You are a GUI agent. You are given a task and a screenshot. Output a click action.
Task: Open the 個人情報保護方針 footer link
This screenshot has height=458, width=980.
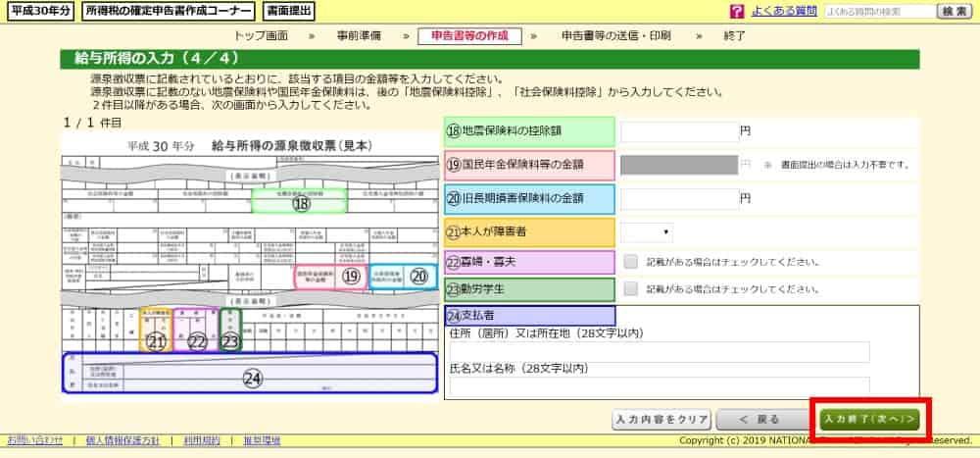(x=123, y=441)
